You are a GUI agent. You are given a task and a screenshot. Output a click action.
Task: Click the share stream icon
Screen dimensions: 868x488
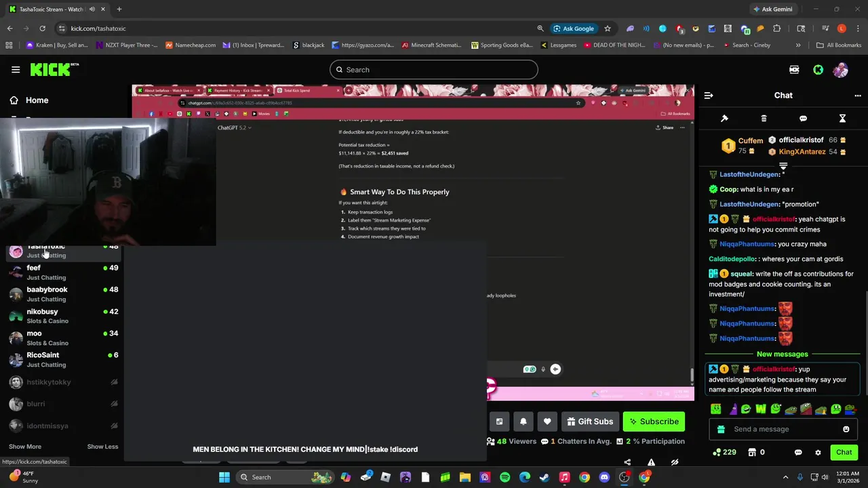(x=627, y=462)
